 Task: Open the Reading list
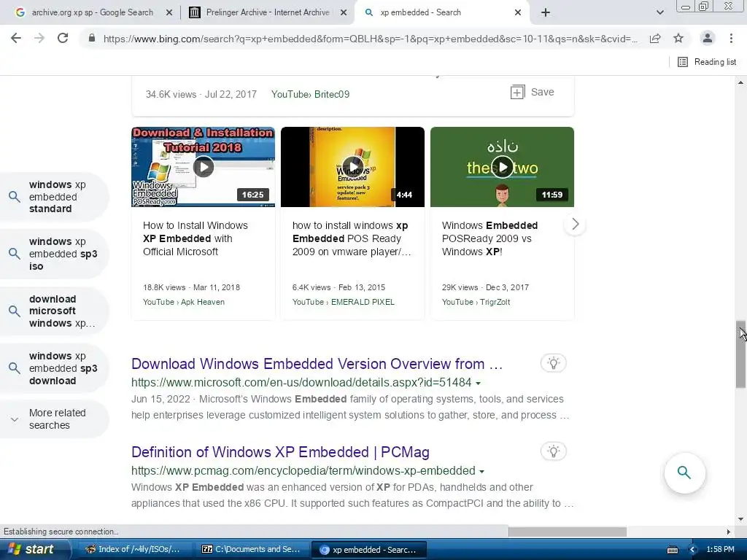707,62
